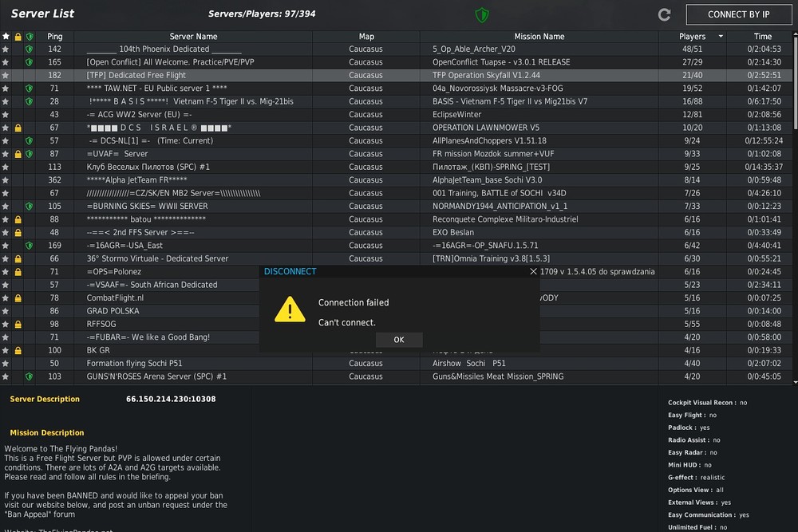Click the shield column header icon
798x532 pixels.
coord(30,37)
